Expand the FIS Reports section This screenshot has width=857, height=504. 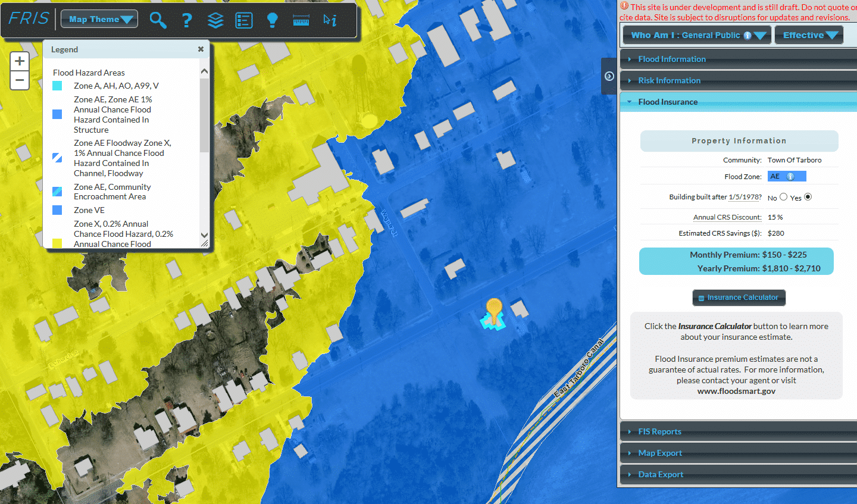click(661, 431)
